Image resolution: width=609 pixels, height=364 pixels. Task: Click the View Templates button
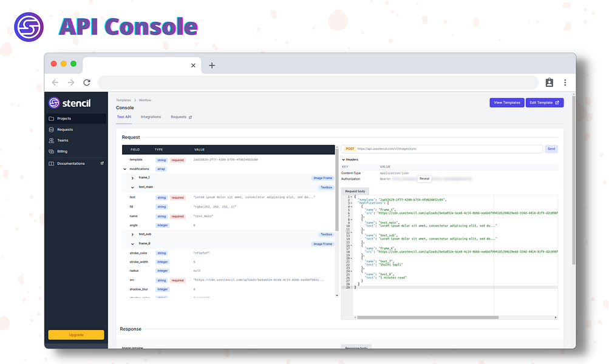[507, 103]
